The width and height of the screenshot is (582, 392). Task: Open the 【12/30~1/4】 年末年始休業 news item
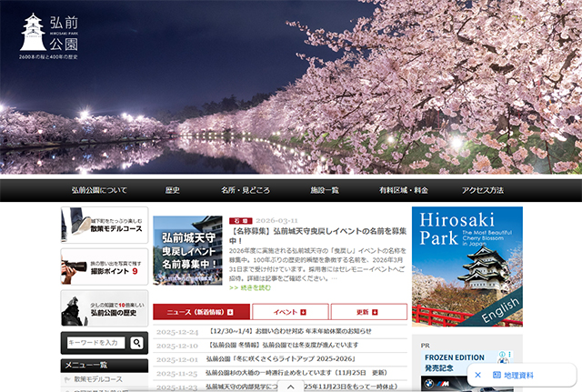[x=290, y=331]
